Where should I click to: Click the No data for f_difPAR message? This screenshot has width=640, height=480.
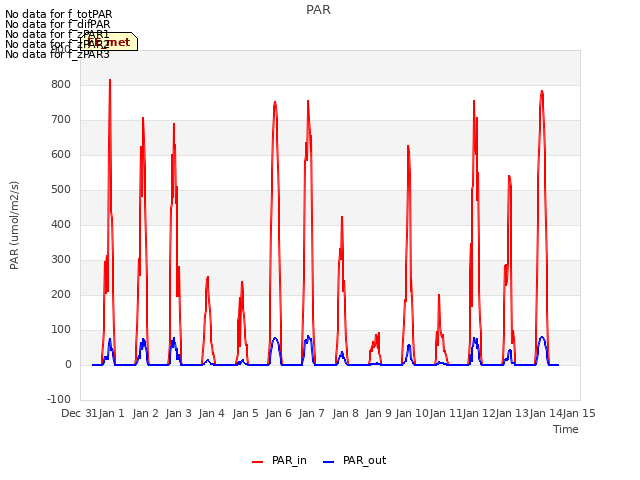pos(58,24)
